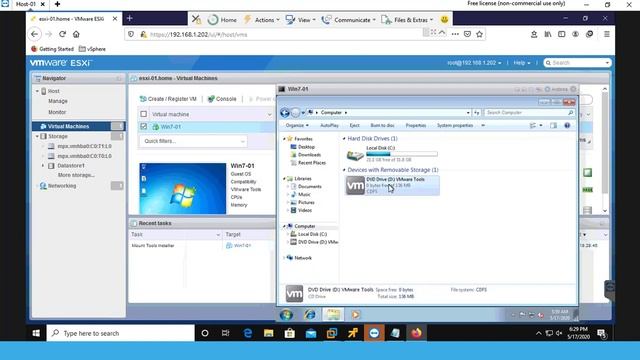Click Create / Register VM button

click(x=168, y=99)
